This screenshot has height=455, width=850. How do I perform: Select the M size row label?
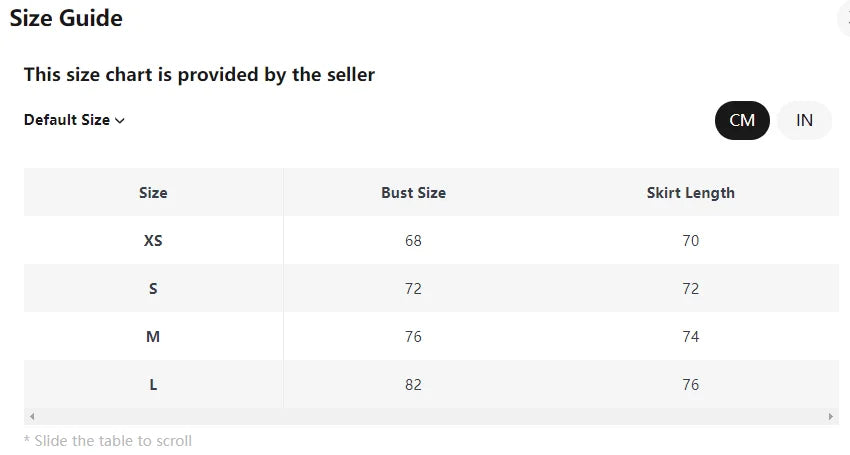tap(153, 337)
